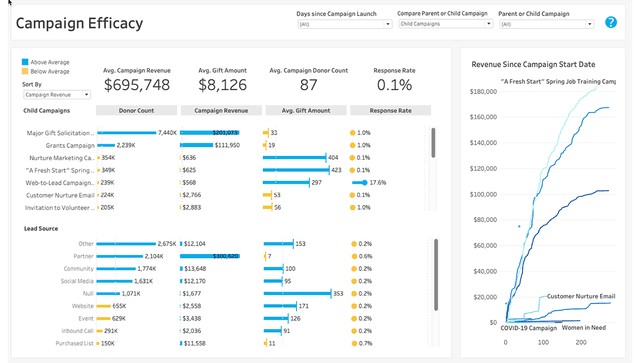Click the 2,675K Other donor count bar
This screenshot has width=640, height=363.
click(x=126, y=244)
